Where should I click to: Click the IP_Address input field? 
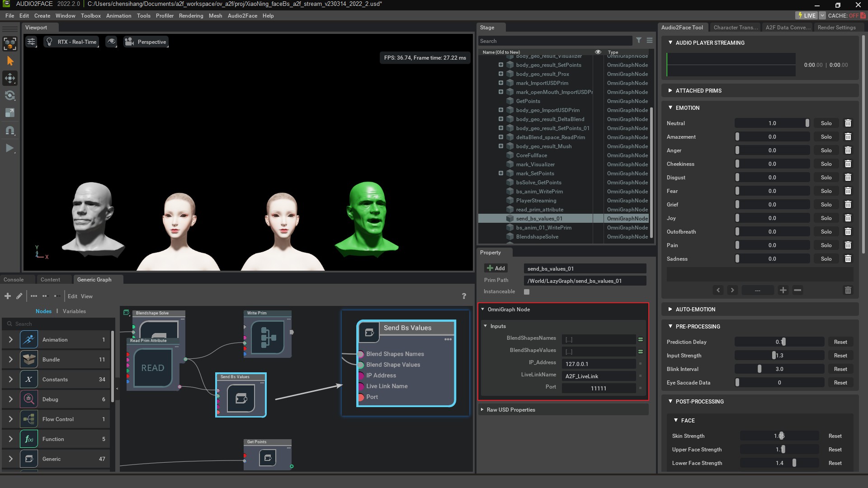pyautogui.click(x=598, y=364)
